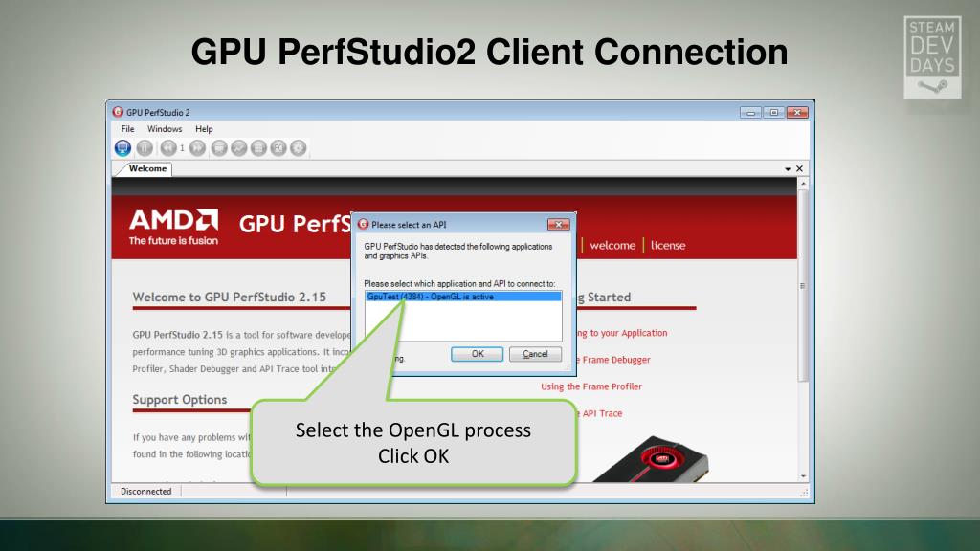Click the AMD logo in the banner
980x551 pixels.
point(174,227)
